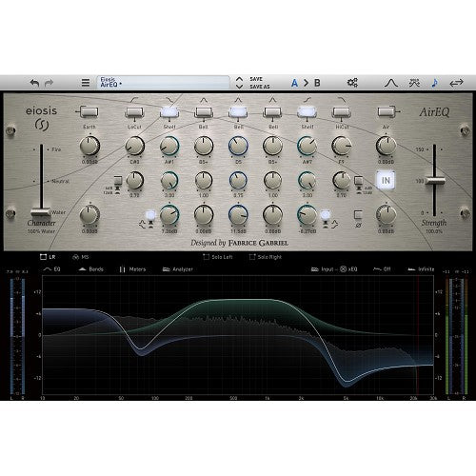Enable the Air band button
This screenshot has width=476, height=476.
[x=386, y=111]
